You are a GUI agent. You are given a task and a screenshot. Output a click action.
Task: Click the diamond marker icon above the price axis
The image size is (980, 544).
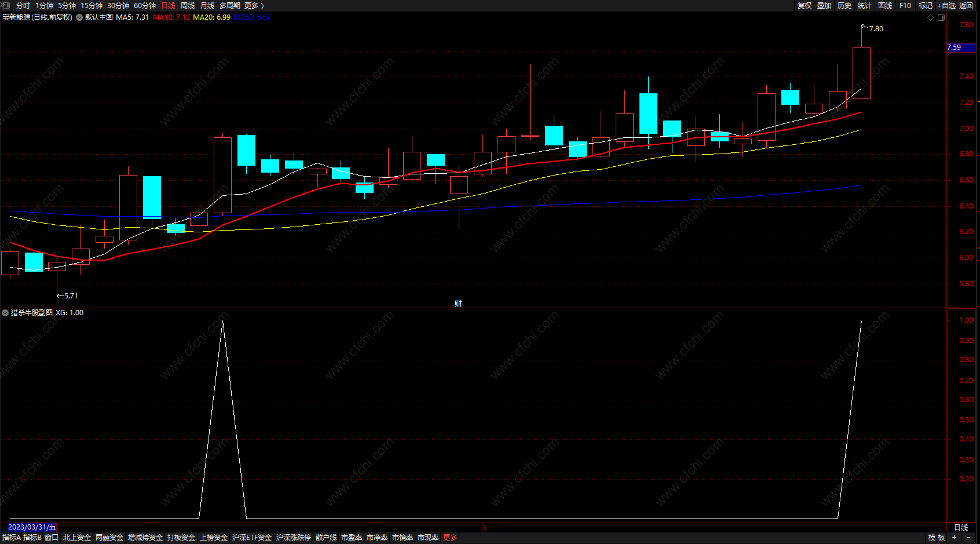click(931, 17)
